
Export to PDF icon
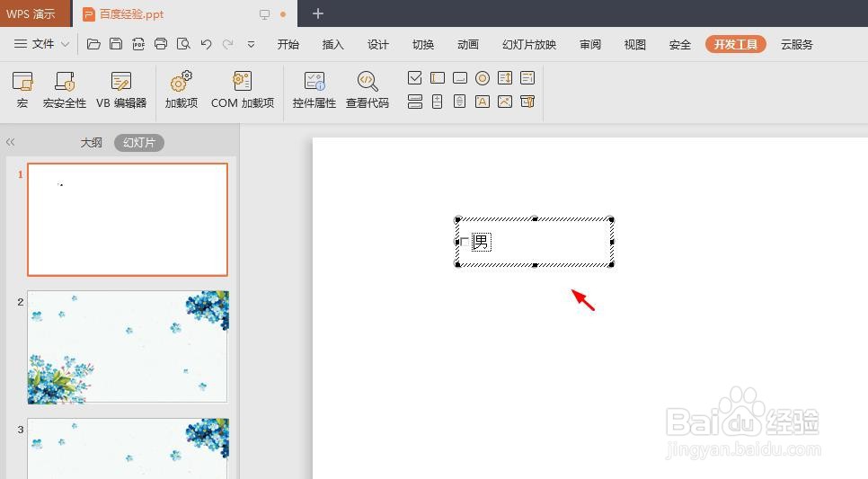138,44
